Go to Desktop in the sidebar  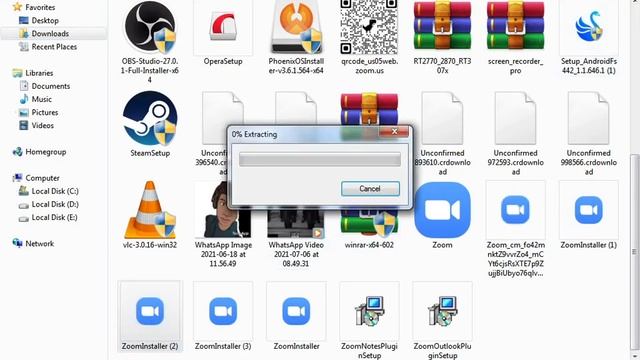(x=45, y=20)
